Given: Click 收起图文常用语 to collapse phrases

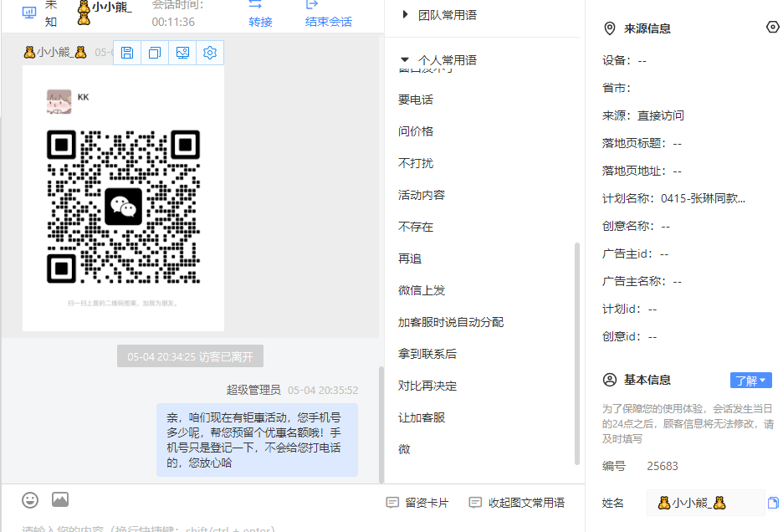Looking at the screenshot, I should coord(517,503).
